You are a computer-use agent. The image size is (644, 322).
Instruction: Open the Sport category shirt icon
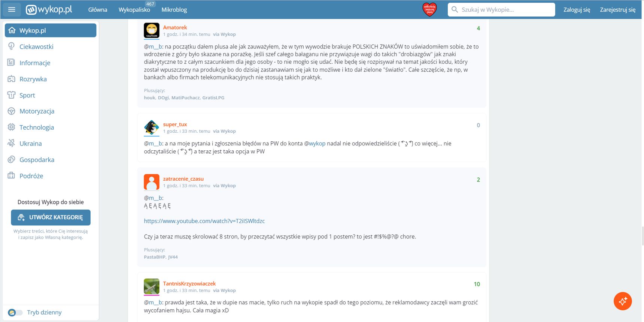tap(12, 95)
